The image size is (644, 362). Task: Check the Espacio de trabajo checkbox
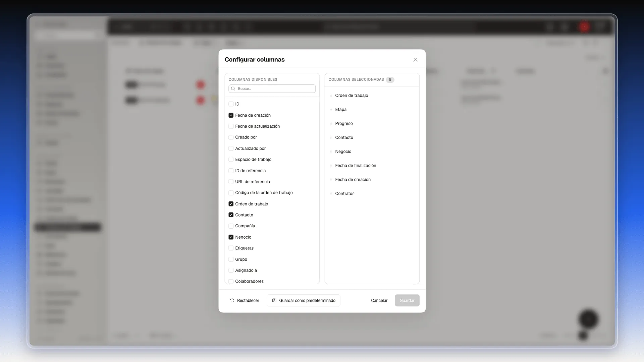(x=231, y=160)
